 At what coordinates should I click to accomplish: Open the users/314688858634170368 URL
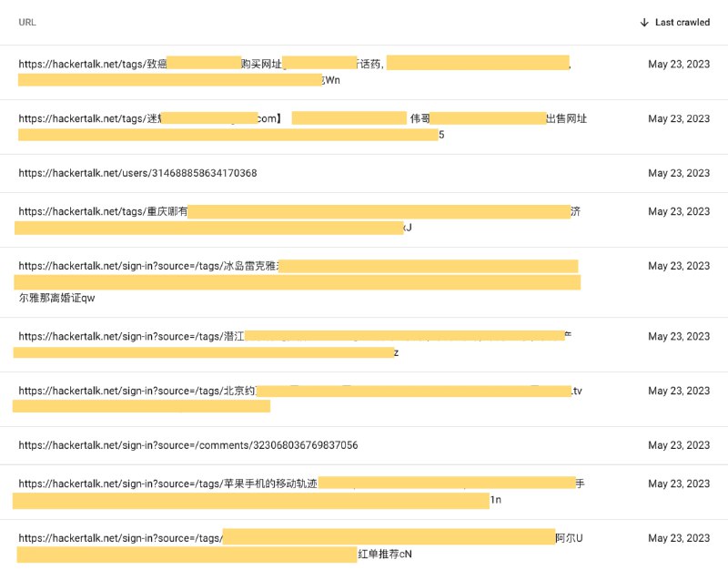pos(138,173)
